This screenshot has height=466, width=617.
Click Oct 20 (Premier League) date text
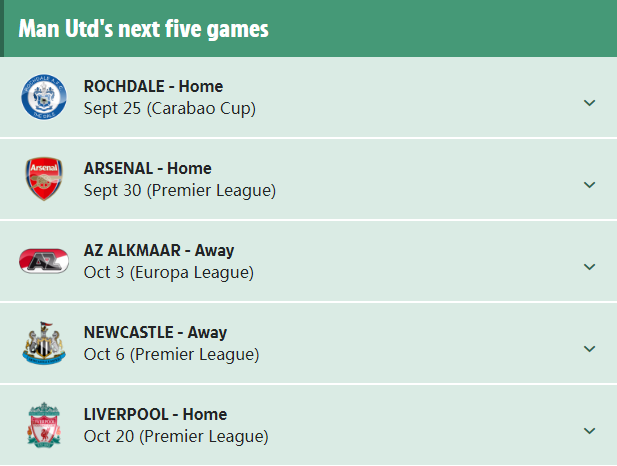coord(176,436)
